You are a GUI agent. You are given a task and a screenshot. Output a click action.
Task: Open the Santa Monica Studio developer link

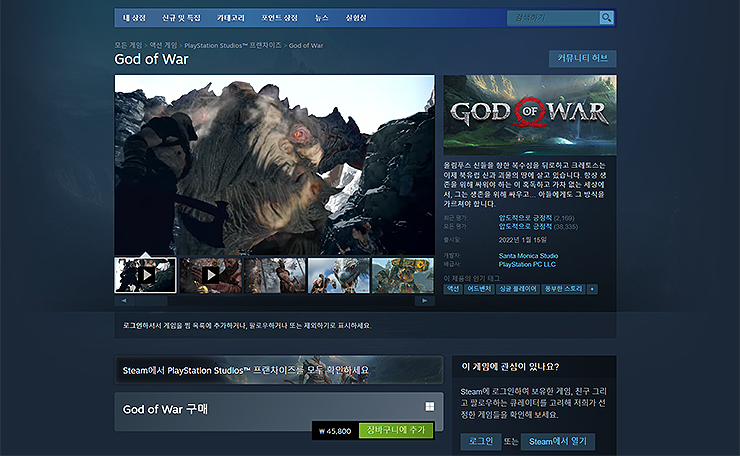(x=528, y=256)
